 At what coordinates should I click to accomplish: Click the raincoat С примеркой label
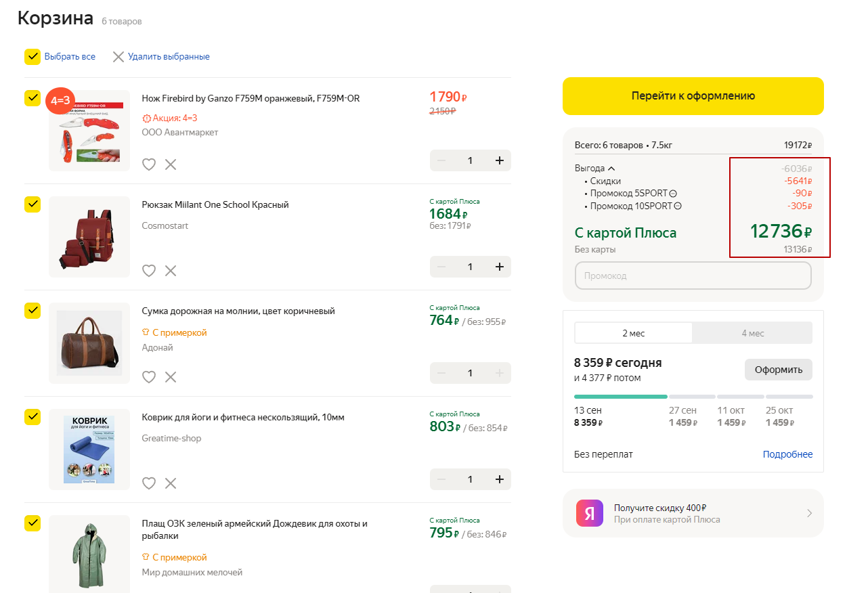point(174,557)
